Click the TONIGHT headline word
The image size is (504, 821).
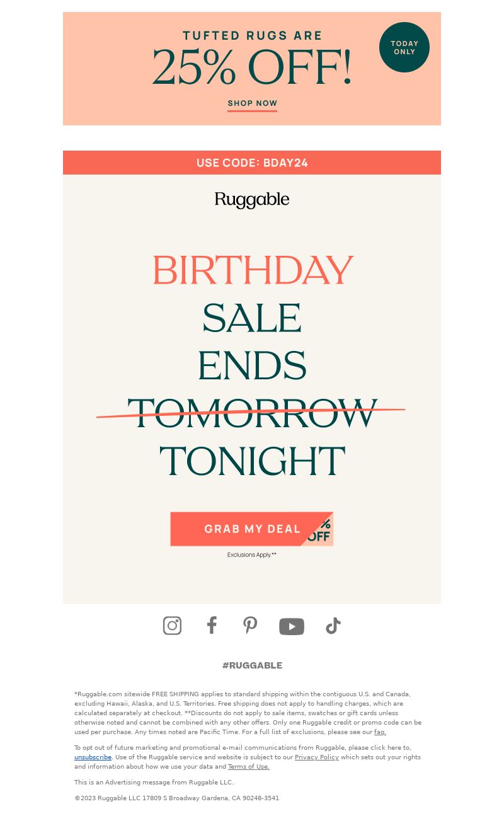tap(252, 461)
